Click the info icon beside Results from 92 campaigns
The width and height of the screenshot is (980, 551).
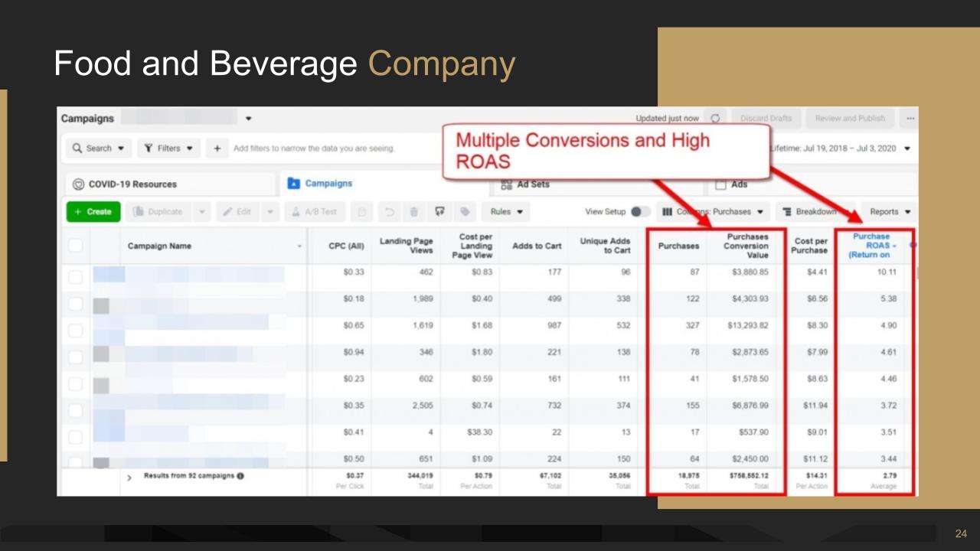[240, 478]
